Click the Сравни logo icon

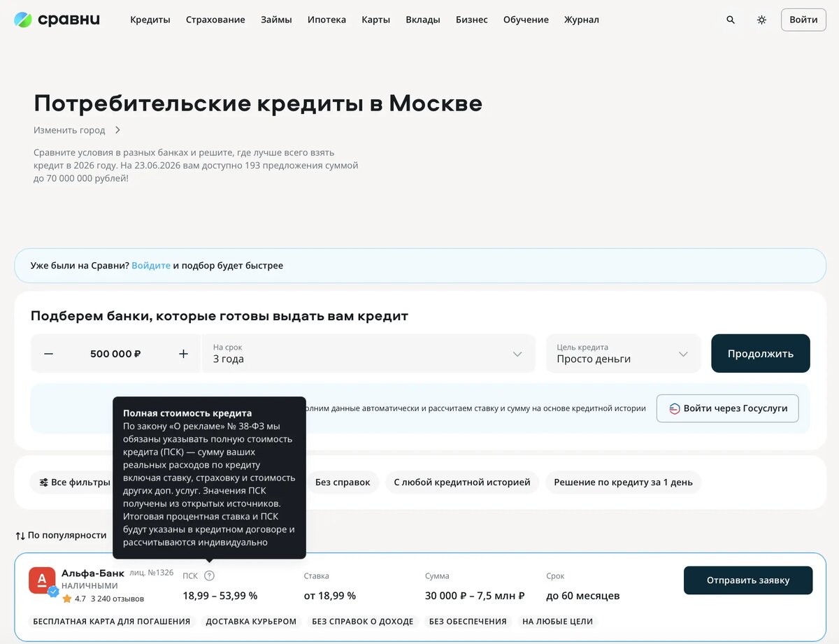23,20
